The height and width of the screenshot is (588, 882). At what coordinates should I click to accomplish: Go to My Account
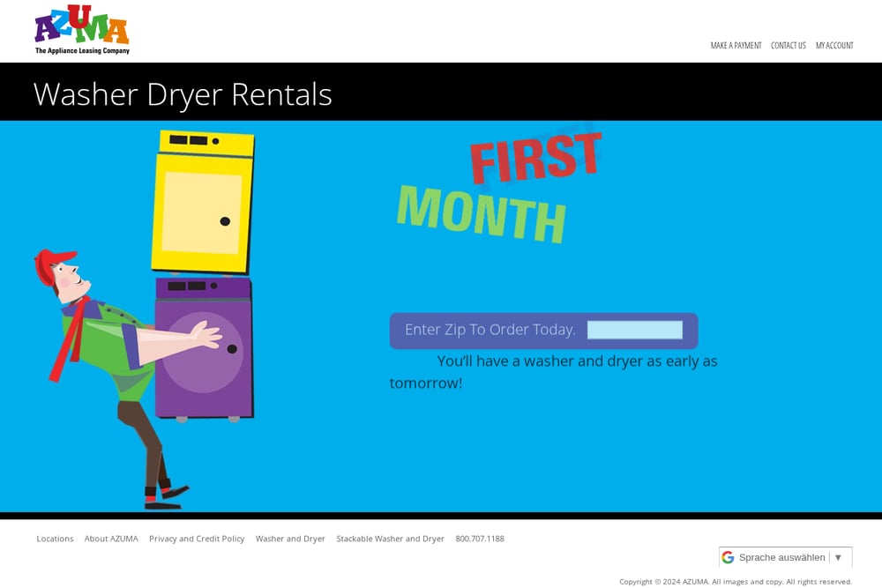point(834,46)
